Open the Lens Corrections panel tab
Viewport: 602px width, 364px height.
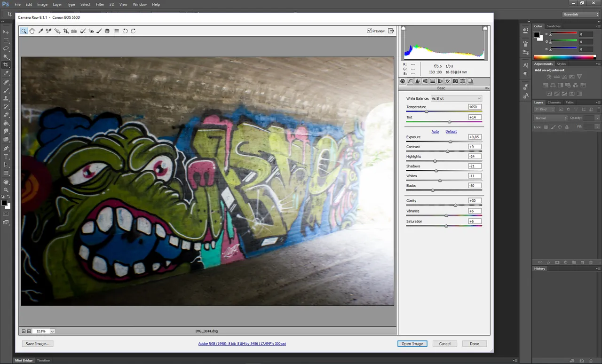coord(440,81)
